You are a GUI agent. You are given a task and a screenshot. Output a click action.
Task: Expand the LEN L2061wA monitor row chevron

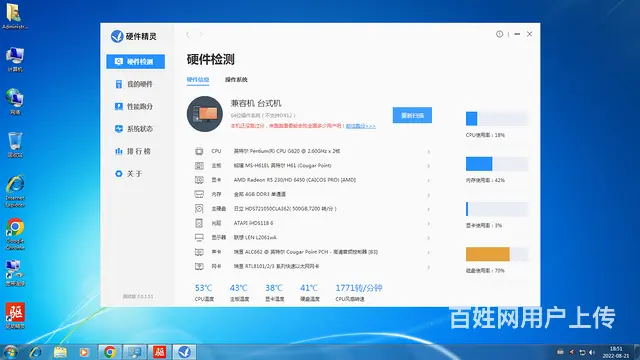tap(429, 238)
